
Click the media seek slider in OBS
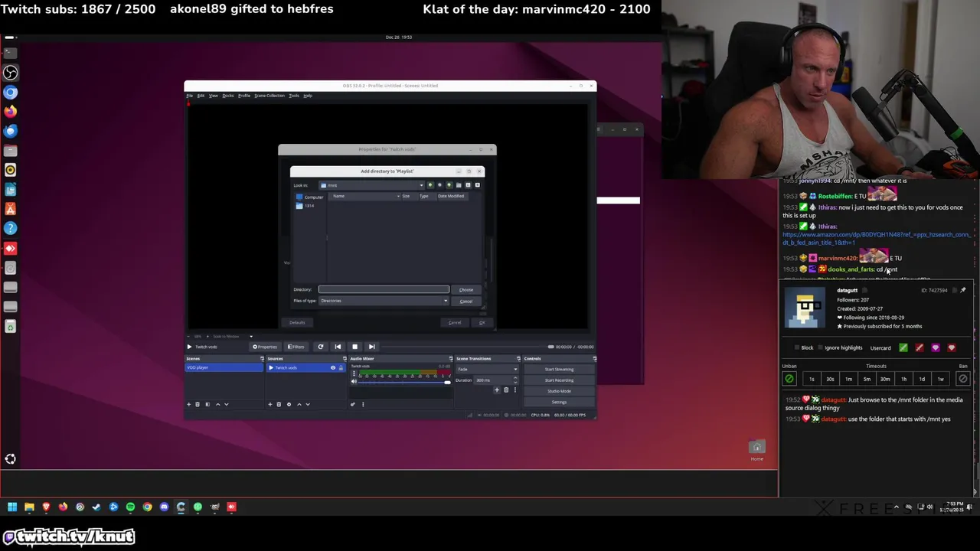(467, 347)
